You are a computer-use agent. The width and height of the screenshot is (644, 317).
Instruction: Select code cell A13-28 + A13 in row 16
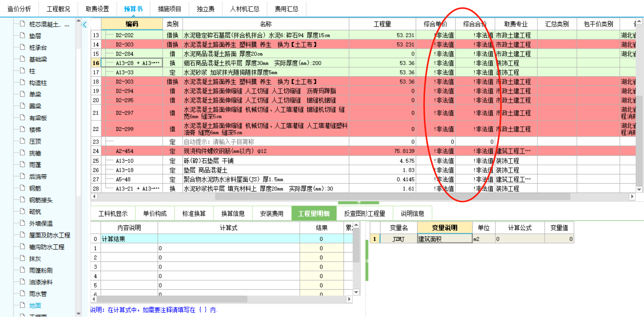tap(132, 63)
